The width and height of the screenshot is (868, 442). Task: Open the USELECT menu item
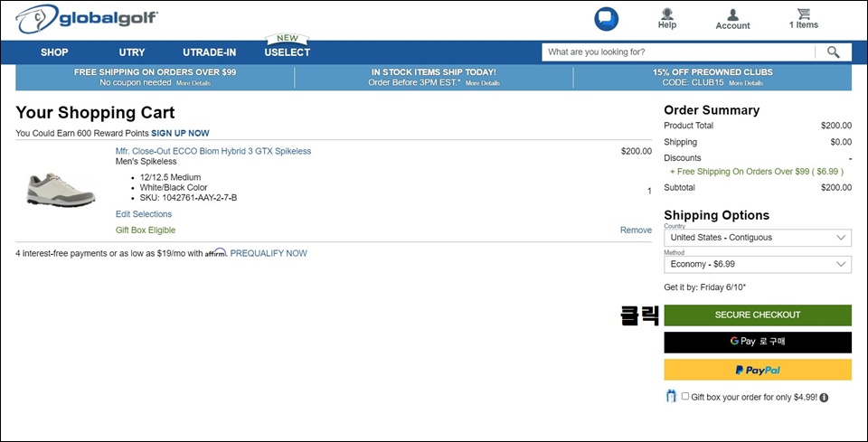coord(288,52)
